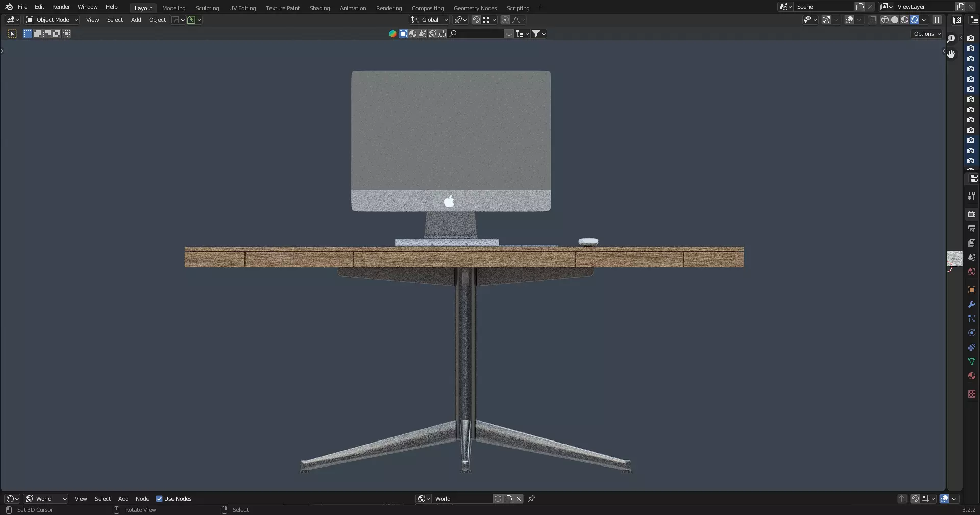The width and height of the screenshot is (980, 515).
Task: Switch viewport to Material Preview shading
Action: click(904, 20)
